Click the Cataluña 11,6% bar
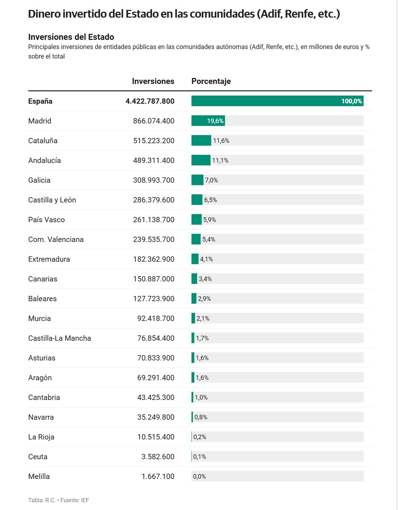This screenshot has height=510, width=420. (x=201, y=141)
